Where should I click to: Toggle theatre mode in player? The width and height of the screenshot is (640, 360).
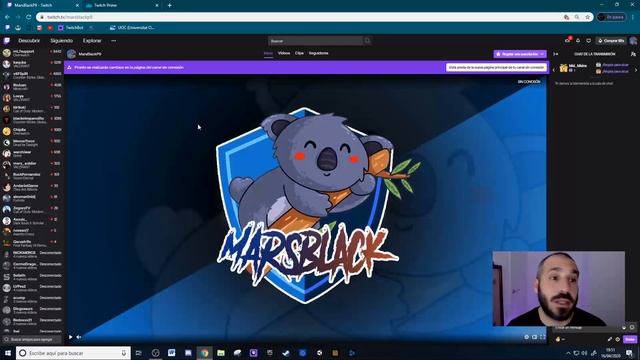coord(534,337)
